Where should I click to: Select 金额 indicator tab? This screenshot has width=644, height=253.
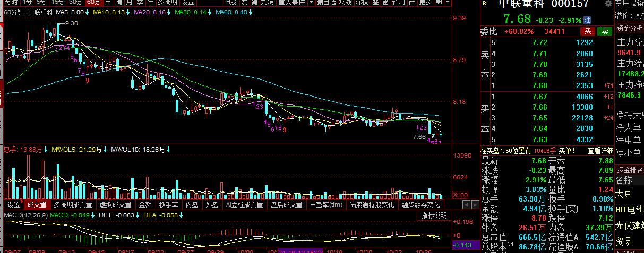click(x=145, y=205)
